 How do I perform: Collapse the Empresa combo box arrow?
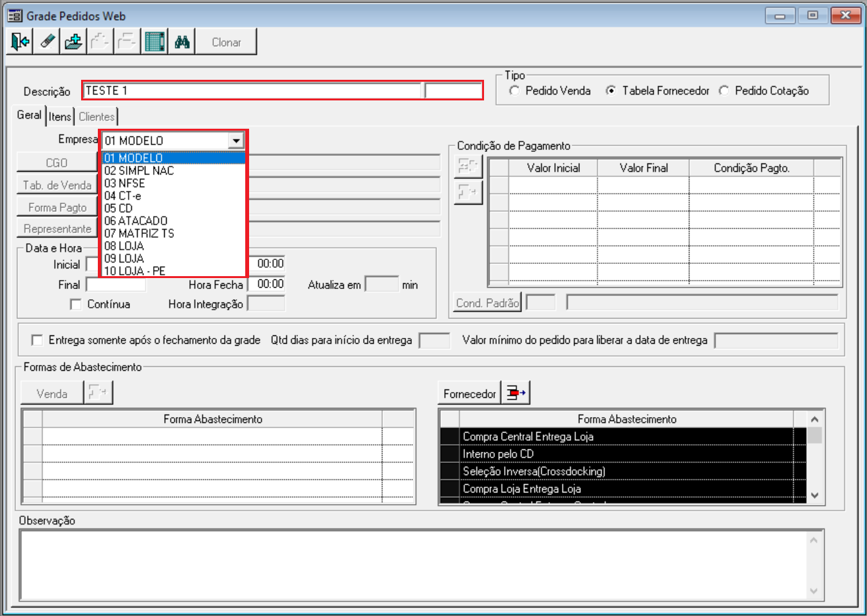[x=236, y=140]
